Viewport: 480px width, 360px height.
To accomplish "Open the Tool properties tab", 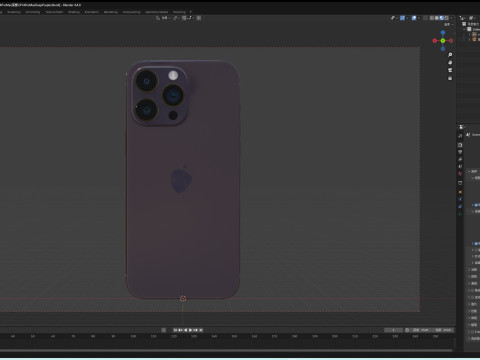I will tap(460, 136).
